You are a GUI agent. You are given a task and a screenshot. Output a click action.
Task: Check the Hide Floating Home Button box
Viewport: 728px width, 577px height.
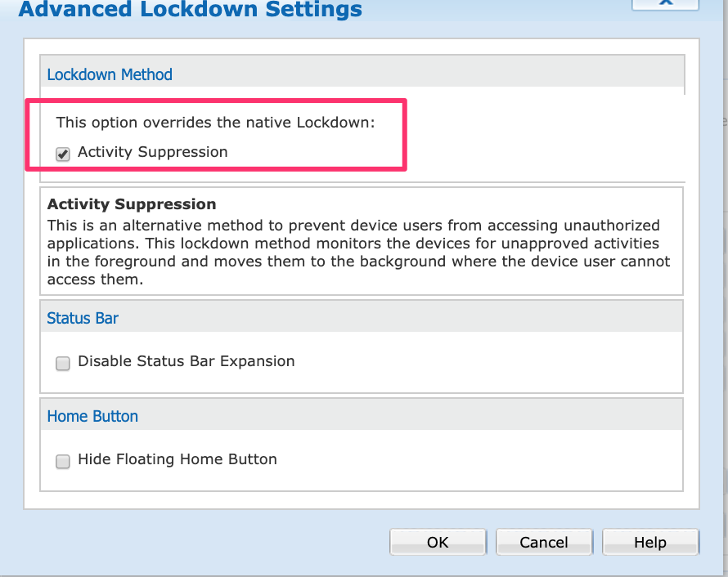(63, 462)
